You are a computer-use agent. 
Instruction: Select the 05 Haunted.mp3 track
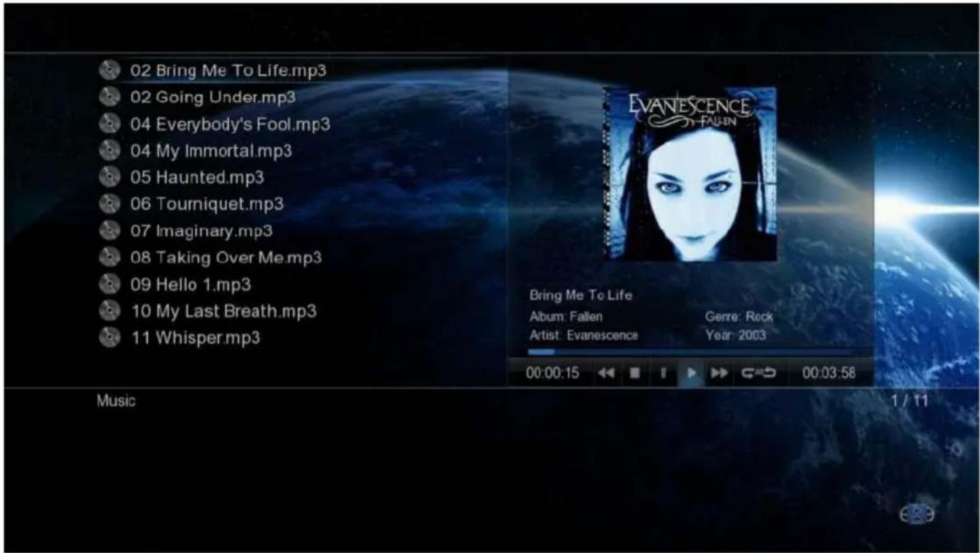click(x=197, y=177)
